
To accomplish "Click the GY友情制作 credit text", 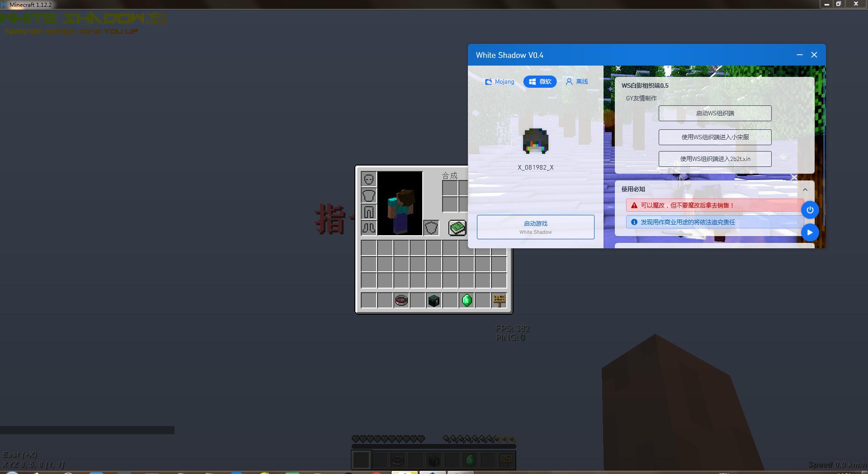I will pos(641,98).
